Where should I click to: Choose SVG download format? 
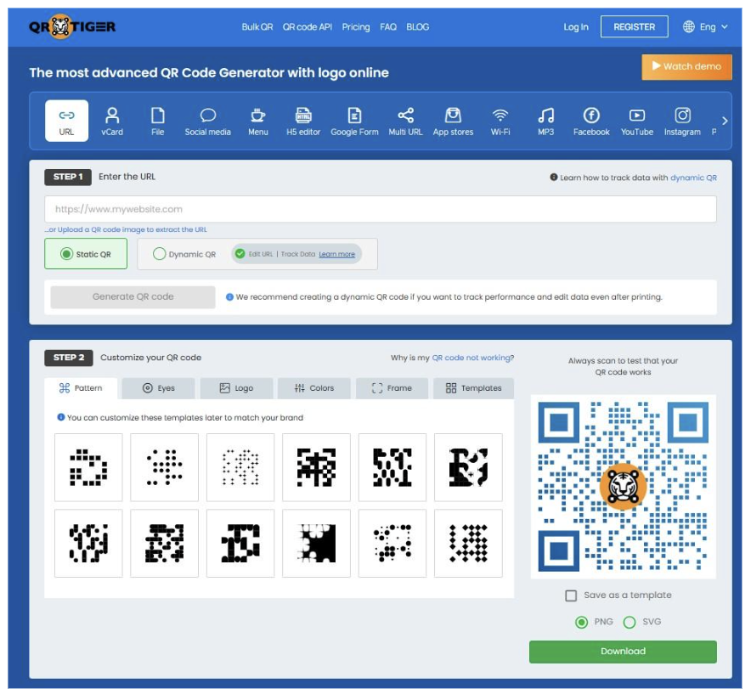tap(630, 622)
